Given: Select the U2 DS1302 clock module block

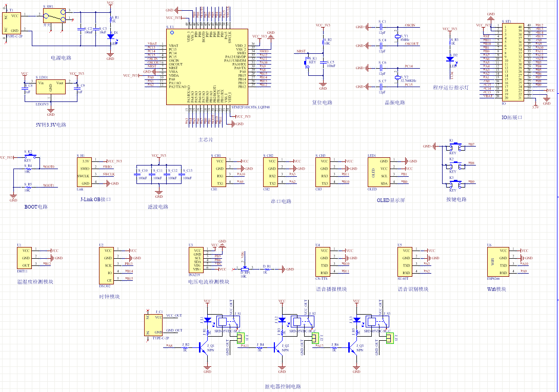Looking at the screenshot, I should click(106, 265).
